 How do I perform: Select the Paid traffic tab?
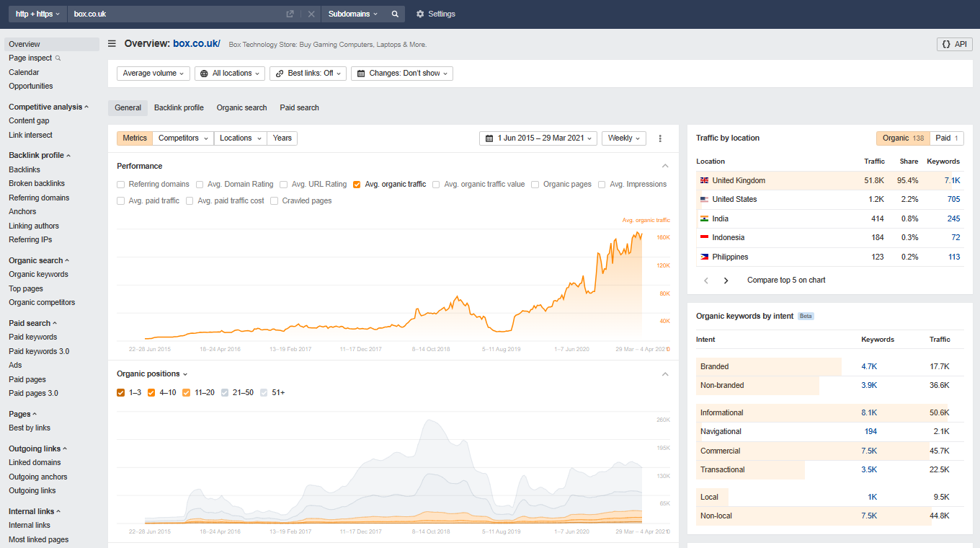947,138
